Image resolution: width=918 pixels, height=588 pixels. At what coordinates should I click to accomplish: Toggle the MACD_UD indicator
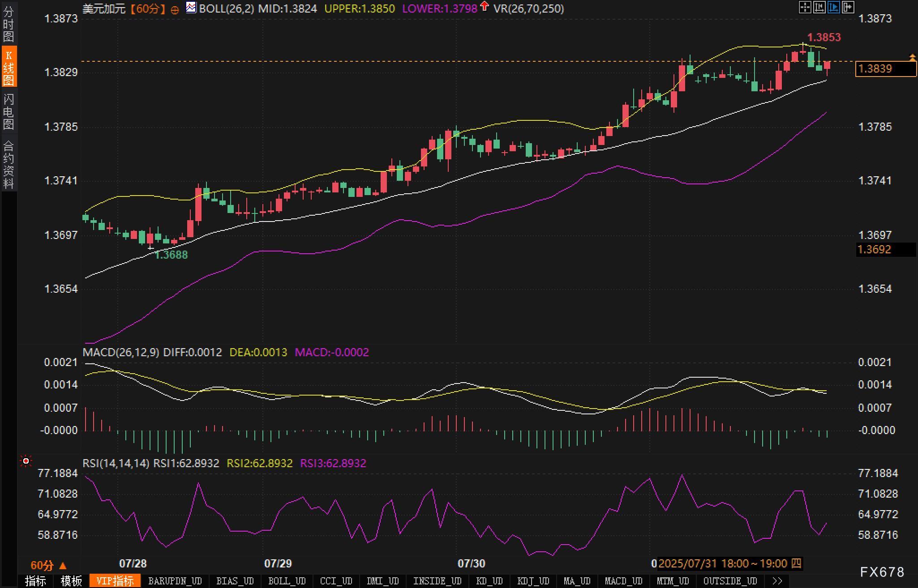(623, 581)
